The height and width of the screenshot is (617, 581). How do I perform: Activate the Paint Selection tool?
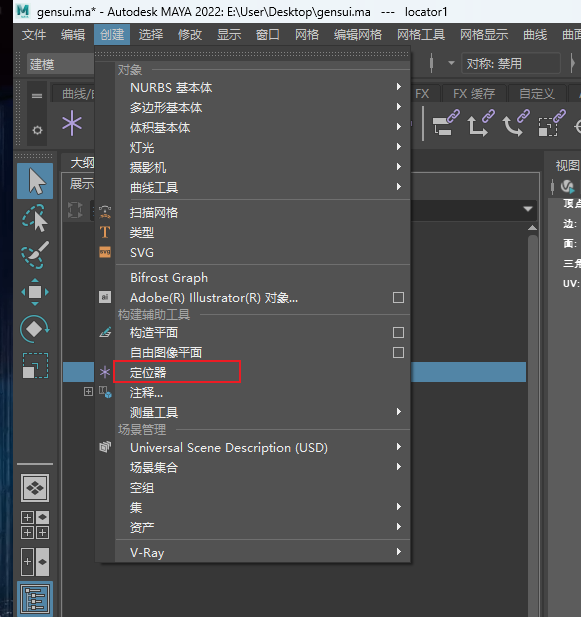click(35, 255)
